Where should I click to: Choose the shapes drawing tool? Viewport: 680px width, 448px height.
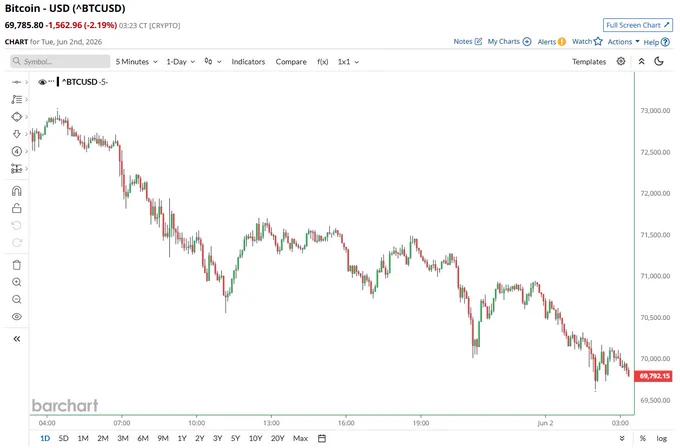pos(16,117)
